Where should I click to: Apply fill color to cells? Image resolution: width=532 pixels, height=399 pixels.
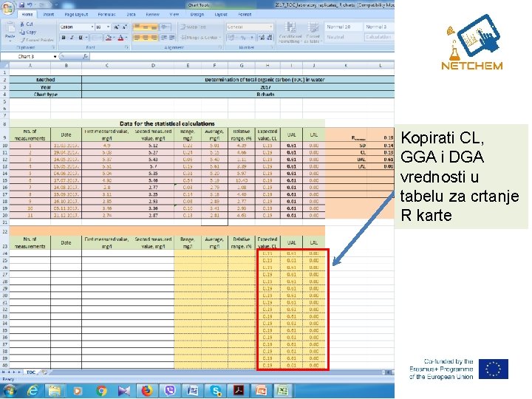coord(108,38)
